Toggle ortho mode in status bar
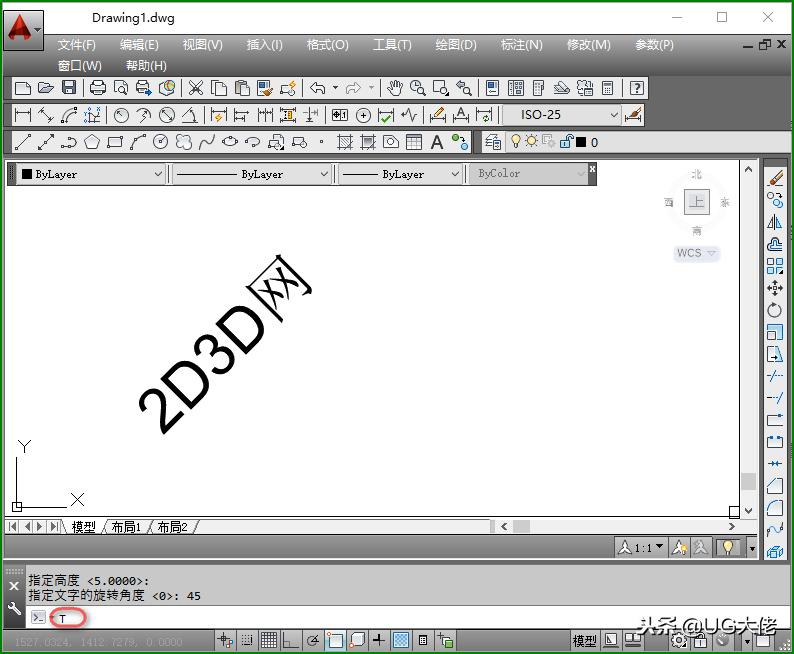 point(290,640)
